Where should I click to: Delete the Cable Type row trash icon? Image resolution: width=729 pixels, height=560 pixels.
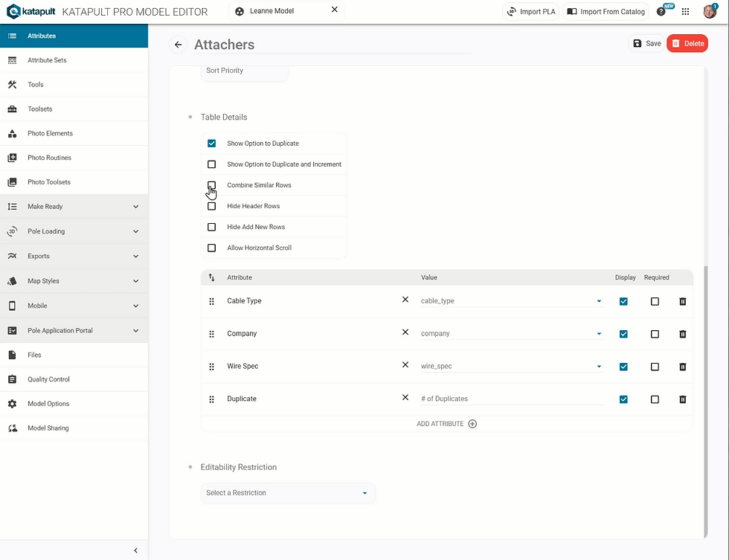coord(683,302)
